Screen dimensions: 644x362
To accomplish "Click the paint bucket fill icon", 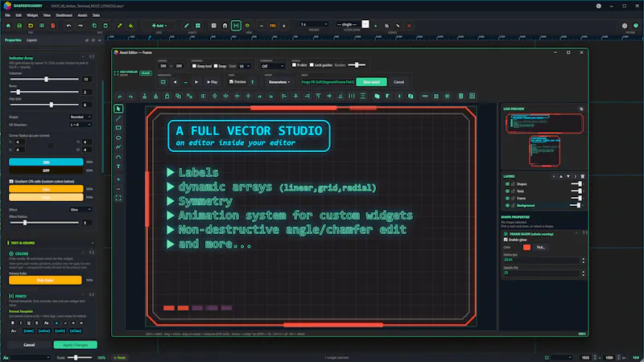I will coord(131,26).
